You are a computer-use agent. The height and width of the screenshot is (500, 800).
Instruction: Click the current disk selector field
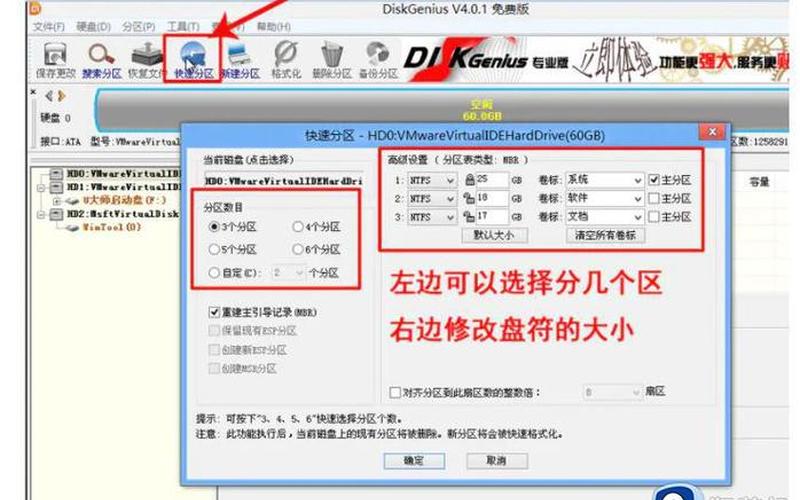click(284, 181)
